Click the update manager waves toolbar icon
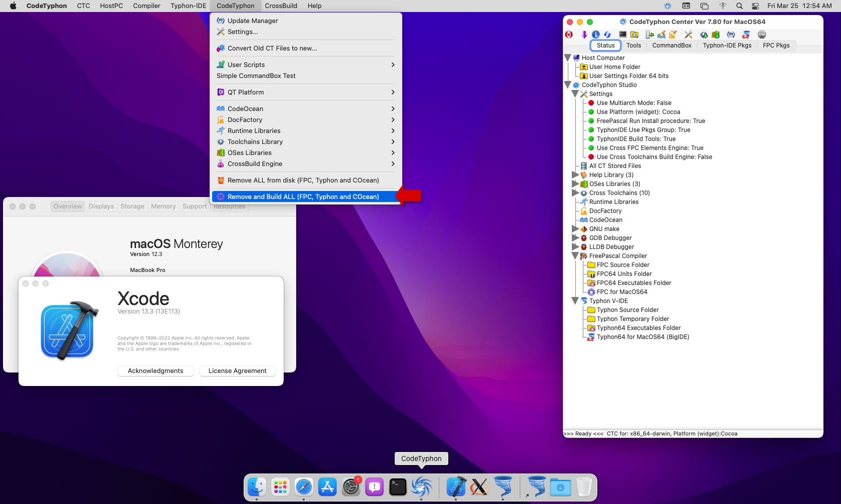841x504 pixels. [x=731, y=34]
